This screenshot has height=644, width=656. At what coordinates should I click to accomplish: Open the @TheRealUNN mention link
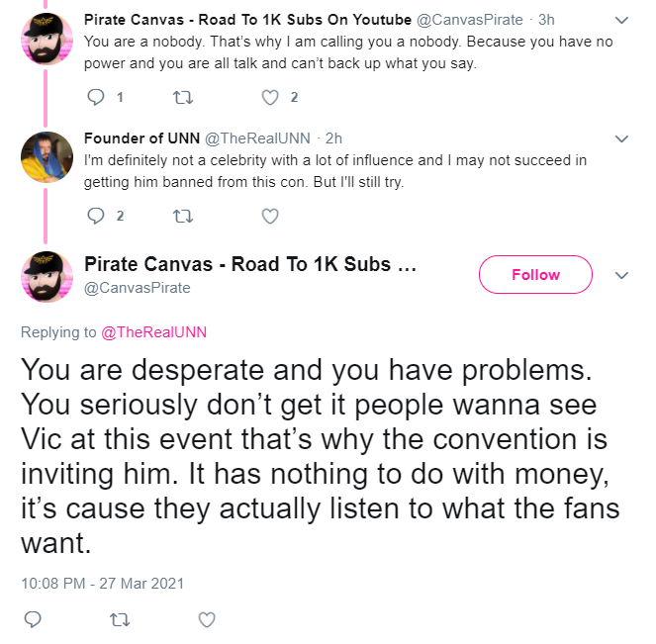tap(154, 332)
